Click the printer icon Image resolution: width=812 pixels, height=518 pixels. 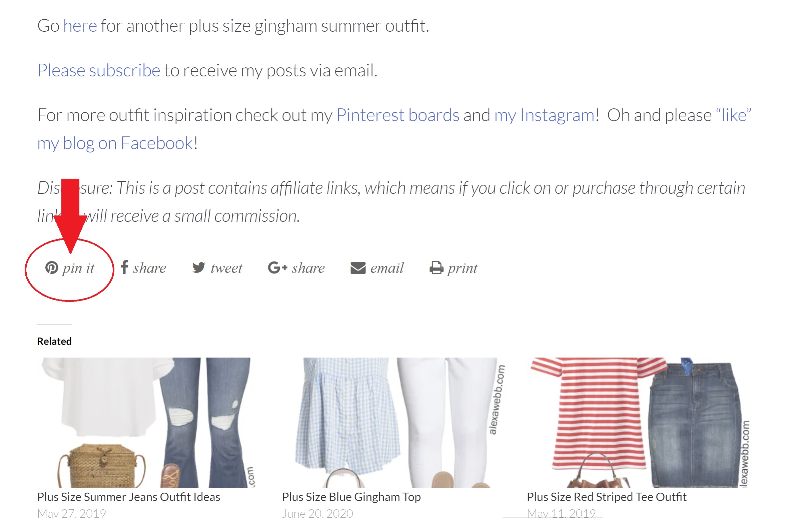437,268
